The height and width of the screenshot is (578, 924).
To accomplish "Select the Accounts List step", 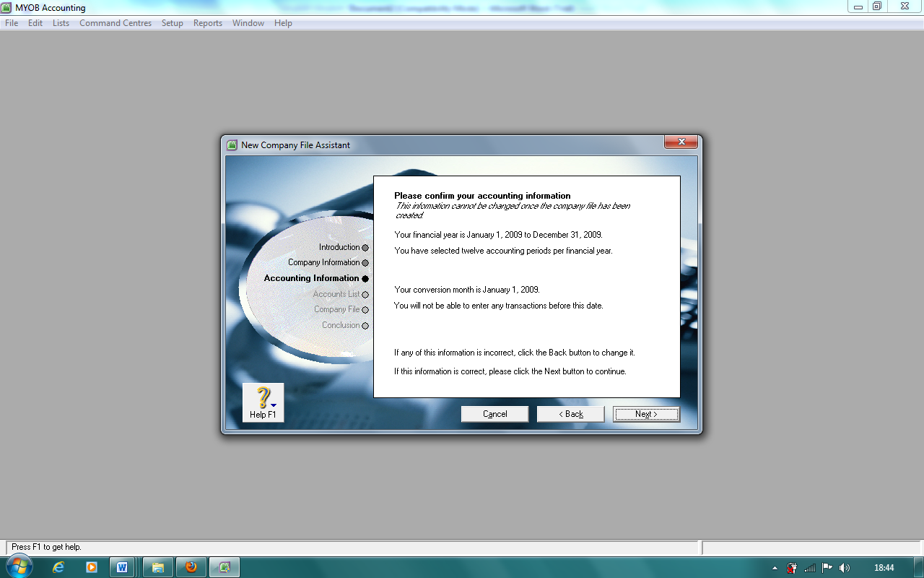I will 336,294.
